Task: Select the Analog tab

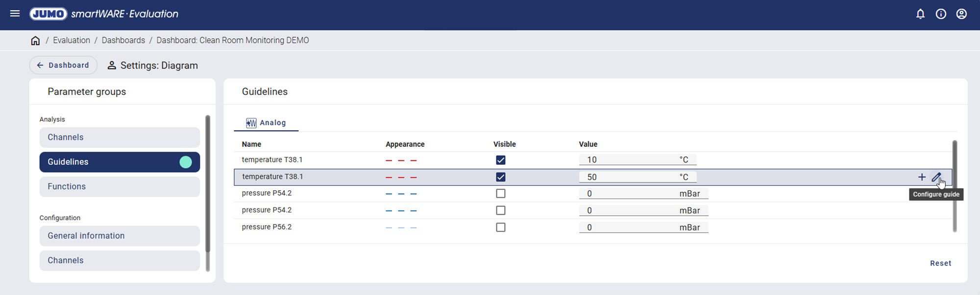Action: click(266, 123)
